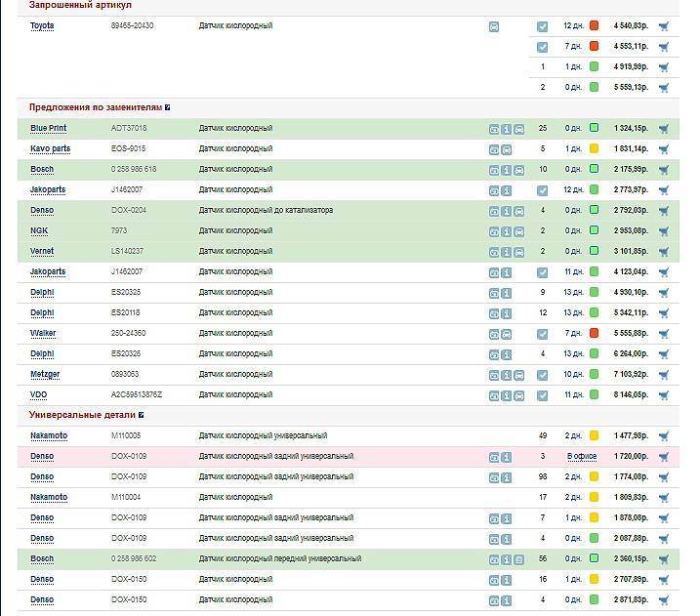Open the Blue Print brand link
700x616 pixels.
(48, 129)
